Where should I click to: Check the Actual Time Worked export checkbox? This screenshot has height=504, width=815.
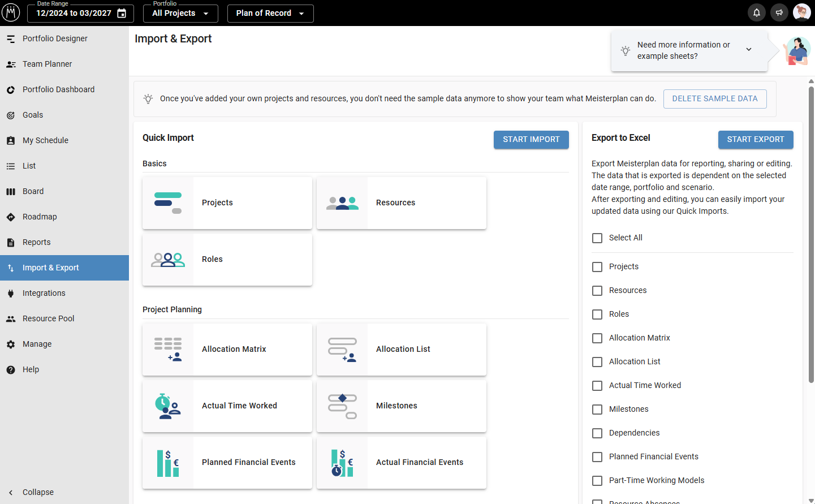point(597,386)
